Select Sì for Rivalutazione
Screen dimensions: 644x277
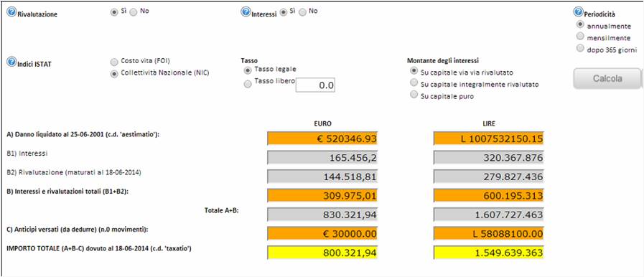point(113,12)
